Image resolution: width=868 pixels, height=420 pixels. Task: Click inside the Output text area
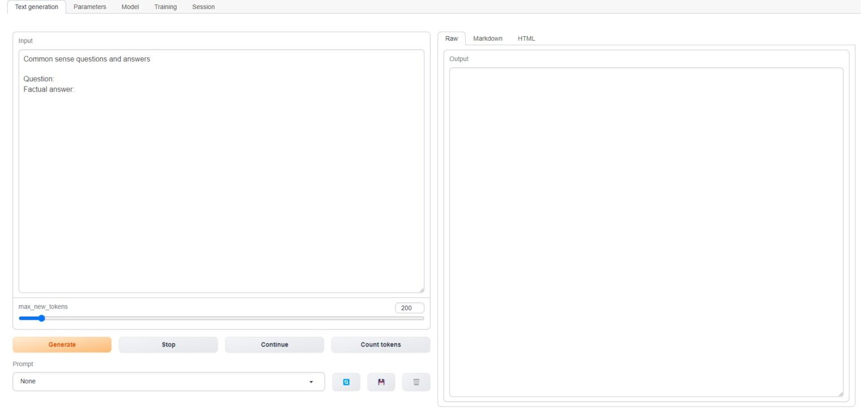point(645,226)
